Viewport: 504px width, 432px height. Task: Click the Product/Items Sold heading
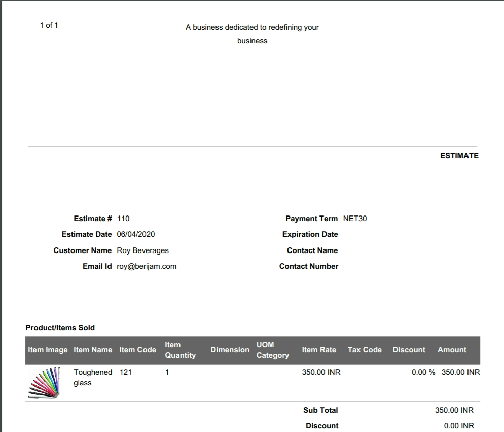(x=60, y=328)
